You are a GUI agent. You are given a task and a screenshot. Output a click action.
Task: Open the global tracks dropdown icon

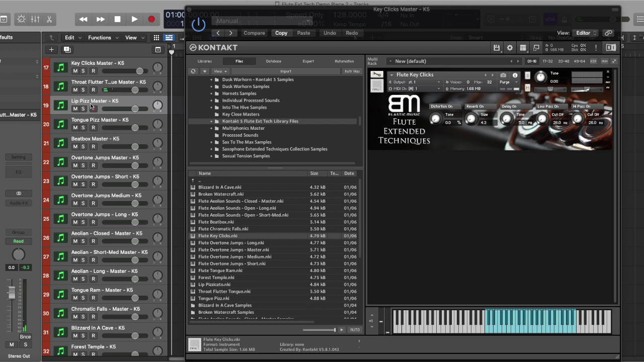(x=158, y=49)
